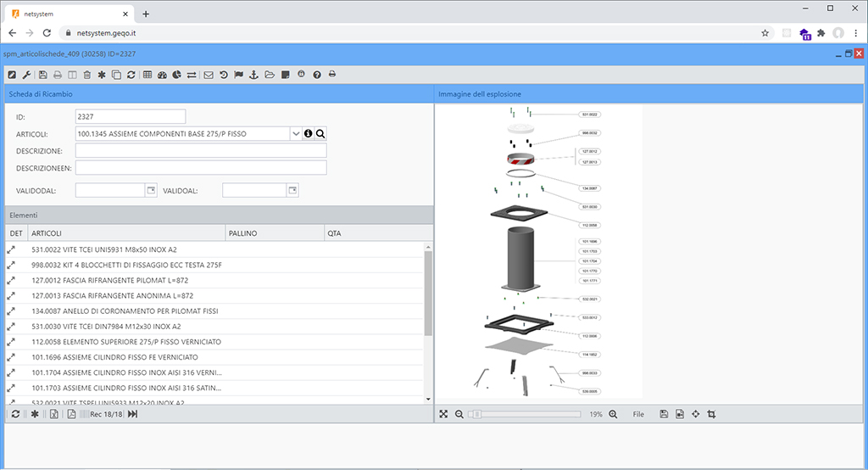Click the File button under image
This screenshot has height=470, width=868.
[x=638, y=414]
